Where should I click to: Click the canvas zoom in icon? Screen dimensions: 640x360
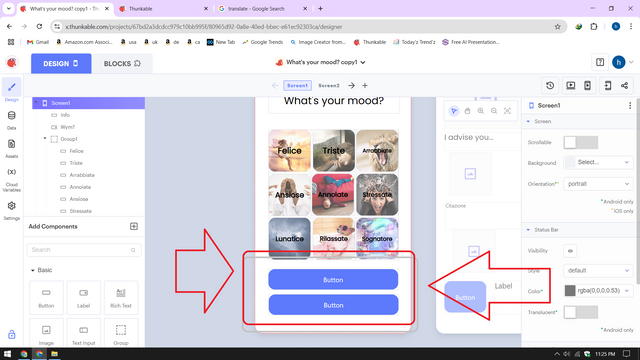point(481,111)
